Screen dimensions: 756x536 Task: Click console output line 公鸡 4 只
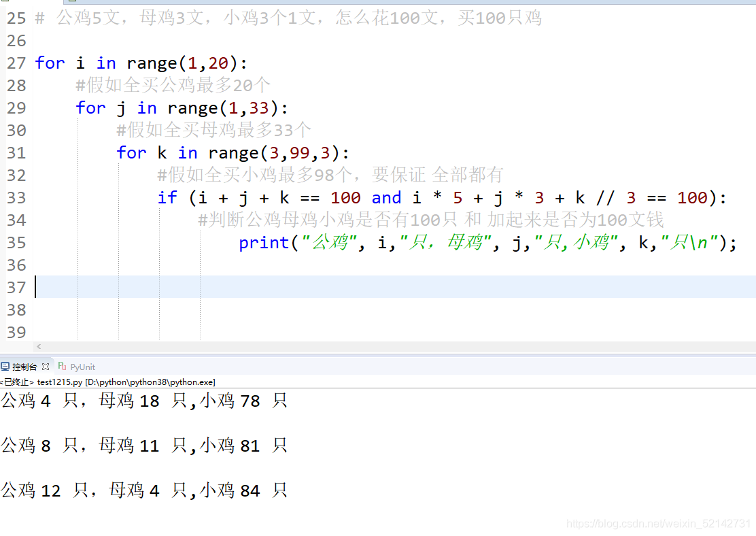click(x=144, y=401)
